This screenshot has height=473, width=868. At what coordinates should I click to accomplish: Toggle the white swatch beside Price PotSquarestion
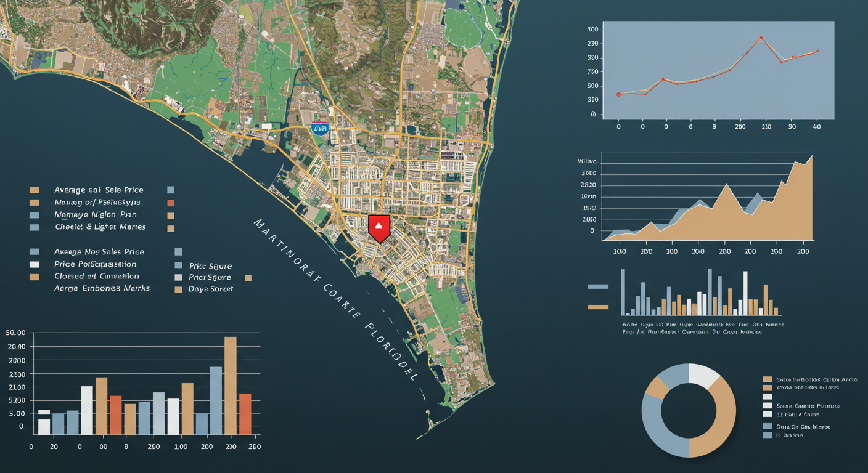[35, 264]
